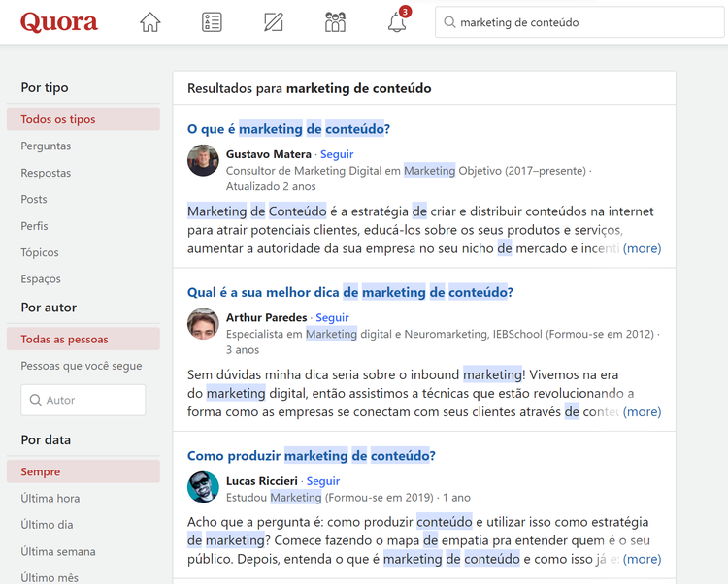Open the Answer pencil icon
Viewport: 728px width, 584px height.
point(274,21)
